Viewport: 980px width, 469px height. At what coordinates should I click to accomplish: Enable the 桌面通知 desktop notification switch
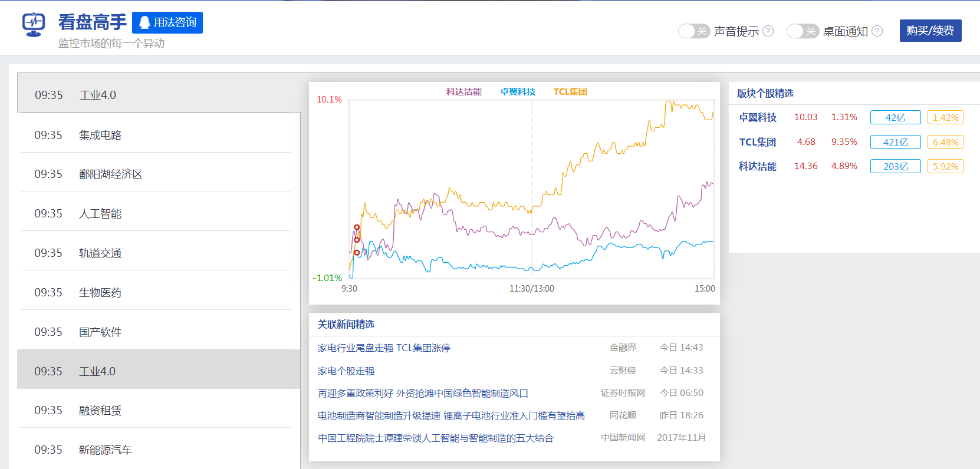pyautogui.click(x=802, y=31)
